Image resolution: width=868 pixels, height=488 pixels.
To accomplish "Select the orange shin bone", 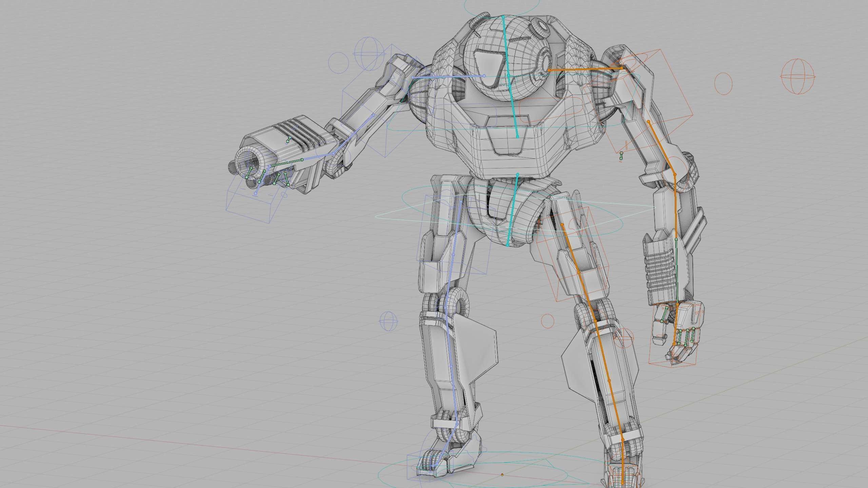I will [x=609, y=381].
